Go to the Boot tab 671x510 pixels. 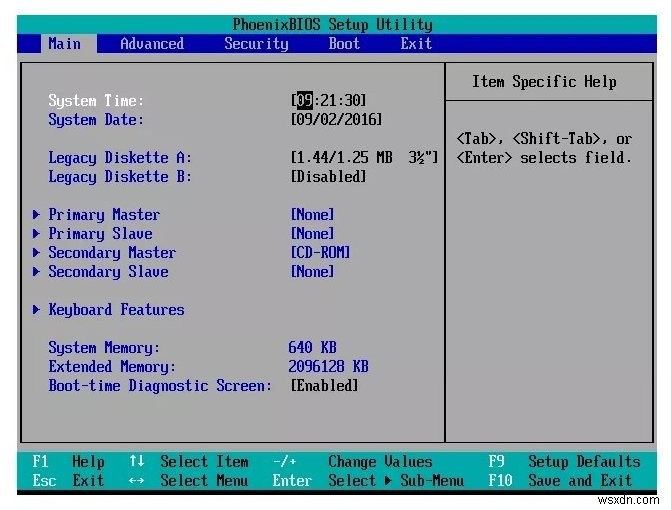click(344, 44)
